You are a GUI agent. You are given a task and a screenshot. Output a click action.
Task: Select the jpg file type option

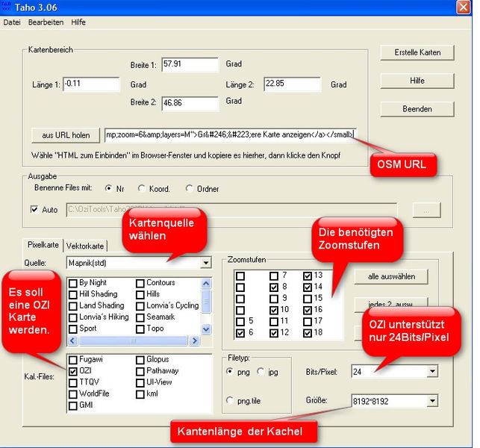coord(261,371)
